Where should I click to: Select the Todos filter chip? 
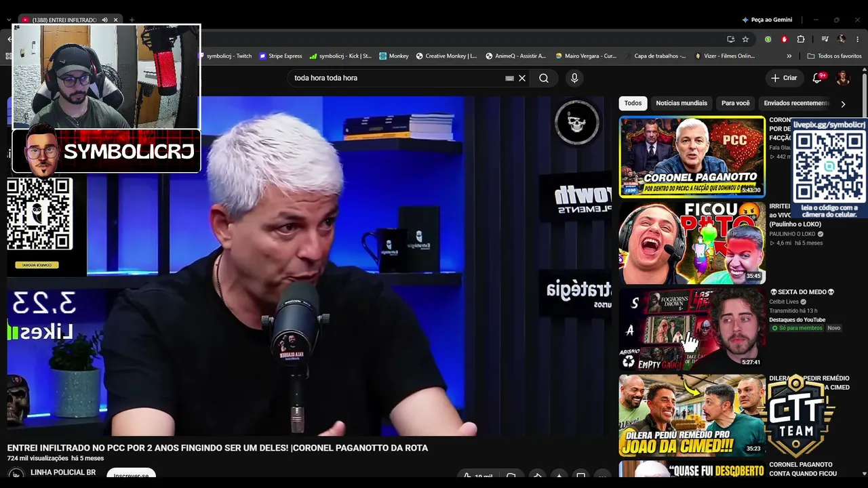point(633,103)
